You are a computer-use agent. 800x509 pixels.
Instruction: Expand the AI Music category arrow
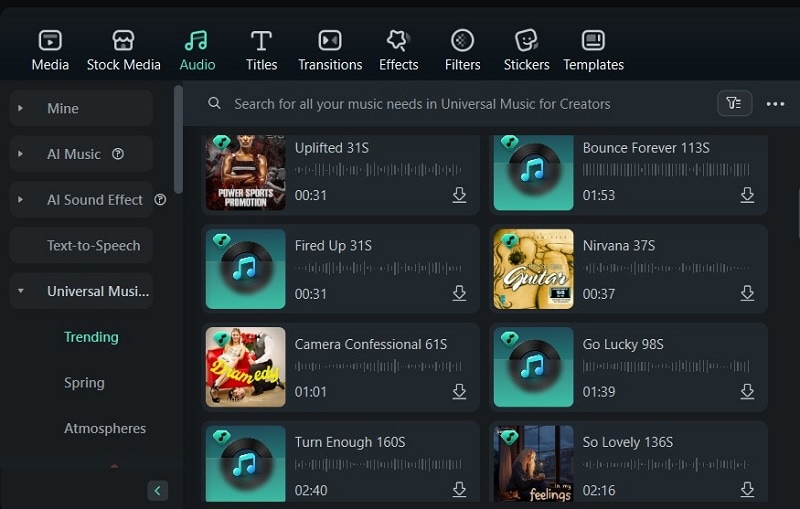20,154
